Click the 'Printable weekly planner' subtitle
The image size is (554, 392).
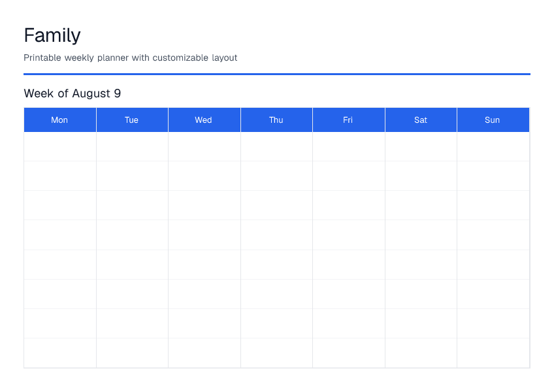pyautogui.click(x=131, y=57)
